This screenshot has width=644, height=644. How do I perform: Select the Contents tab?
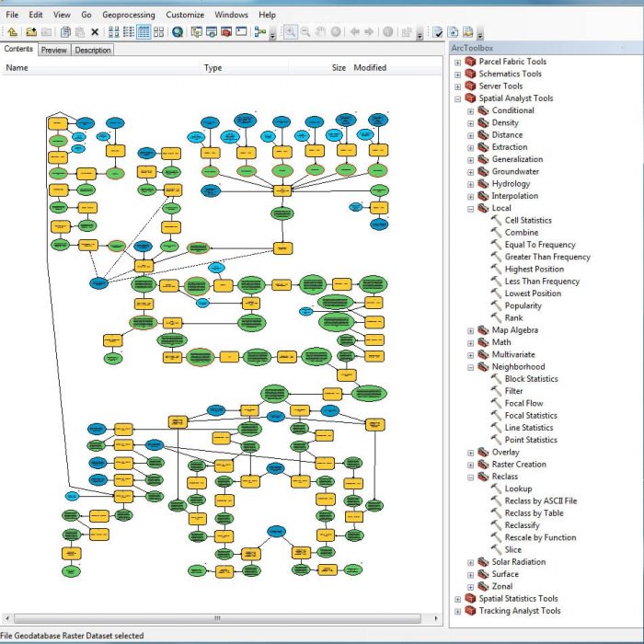coord(18,49)
